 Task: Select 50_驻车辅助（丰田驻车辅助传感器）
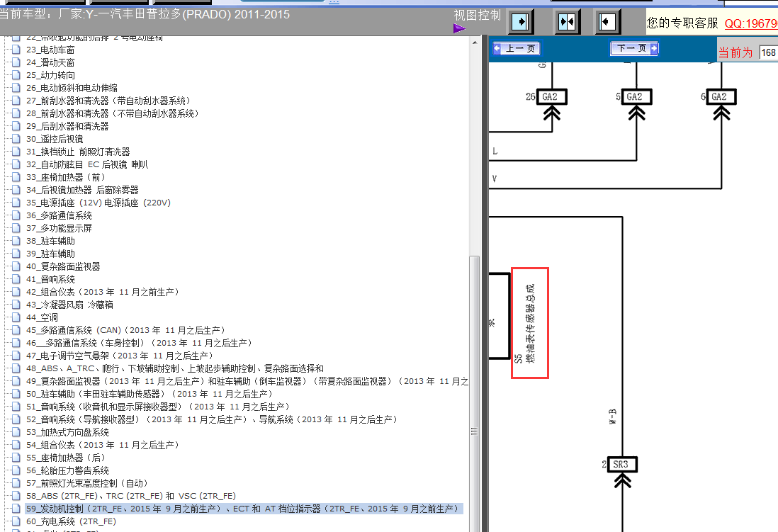150,394
